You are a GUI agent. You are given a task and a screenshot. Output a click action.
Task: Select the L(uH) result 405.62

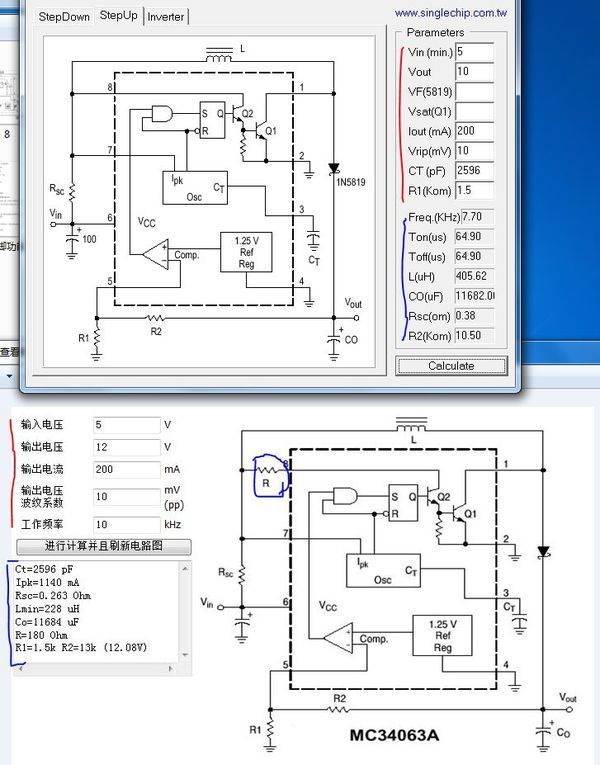coord(474,276)
